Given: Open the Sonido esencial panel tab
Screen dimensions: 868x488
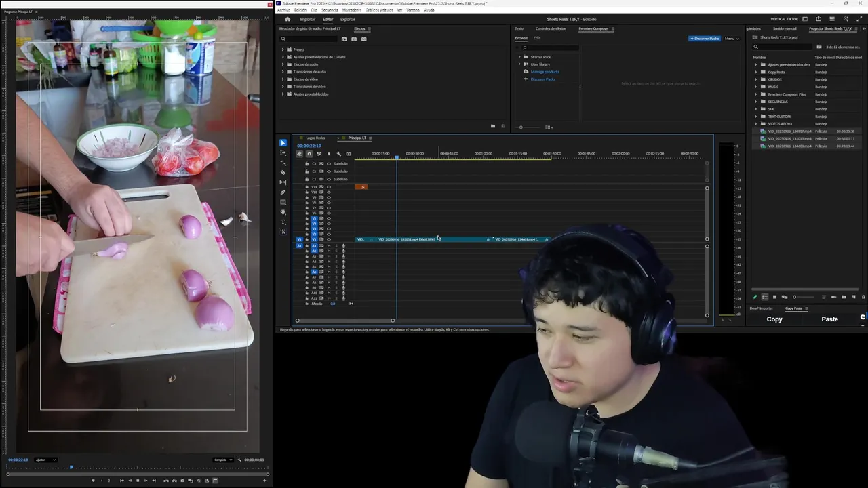Looking at the screenshot, I should coord(785,28).
